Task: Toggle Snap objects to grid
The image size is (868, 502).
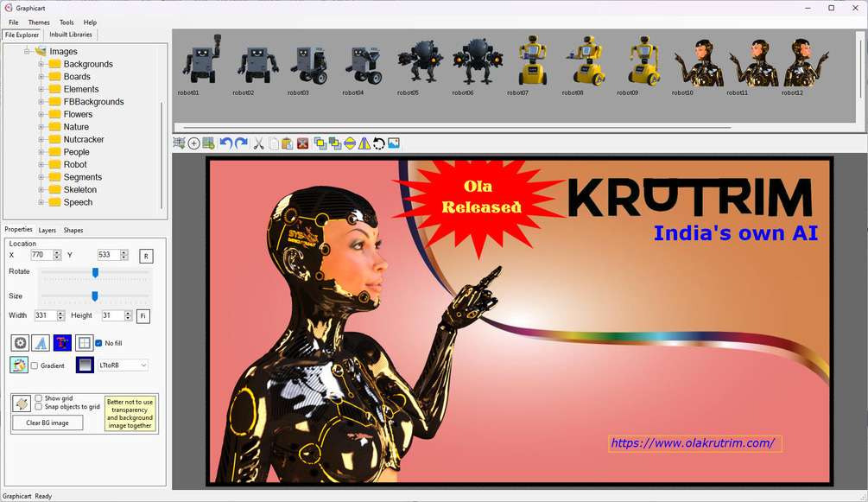Action: [38, 407]
